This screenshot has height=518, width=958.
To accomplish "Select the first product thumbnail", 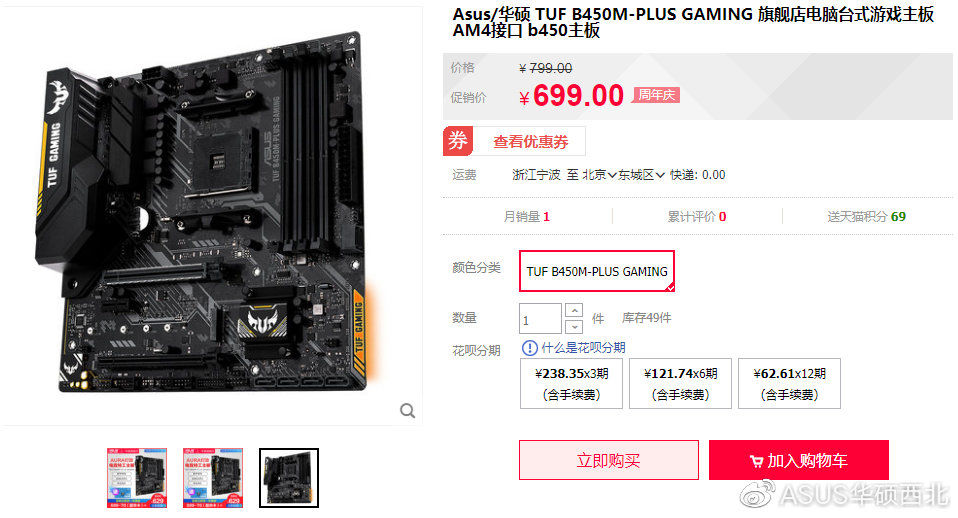I will [x=137, y=478].
